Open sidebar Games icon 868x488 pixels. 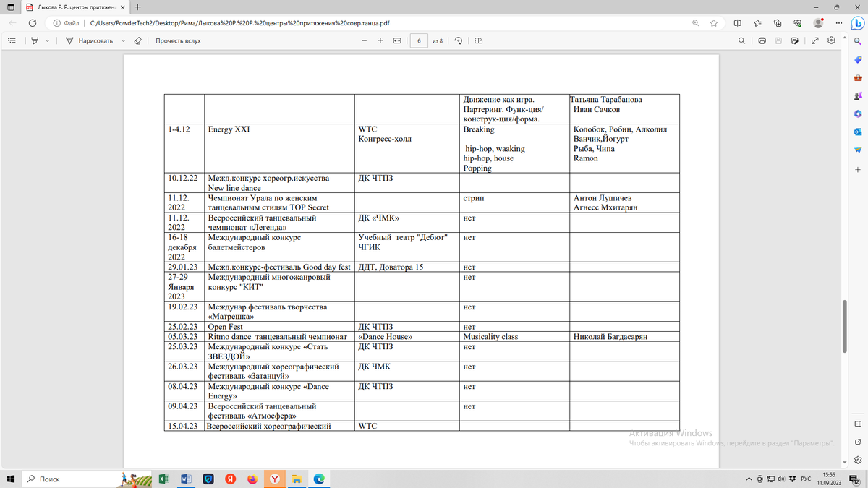point(858,95)
